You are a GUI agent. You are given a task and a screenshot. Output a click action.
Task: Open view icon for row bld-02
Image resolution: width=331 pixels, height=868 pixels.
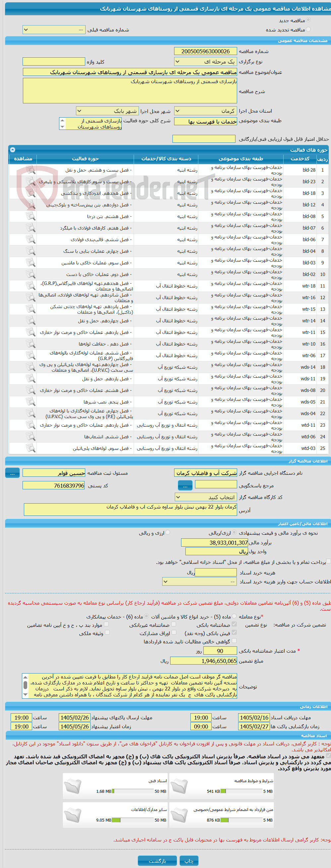(31, 274)
